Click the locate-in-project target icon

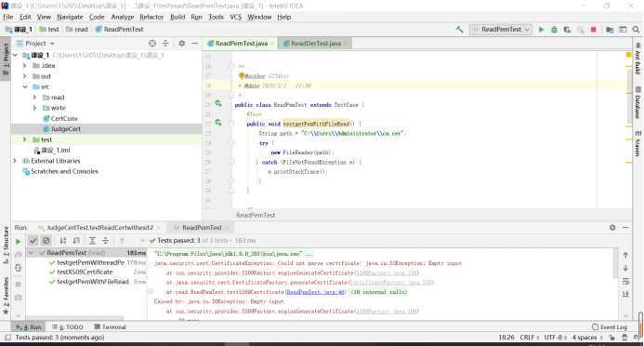click(152, 43)
